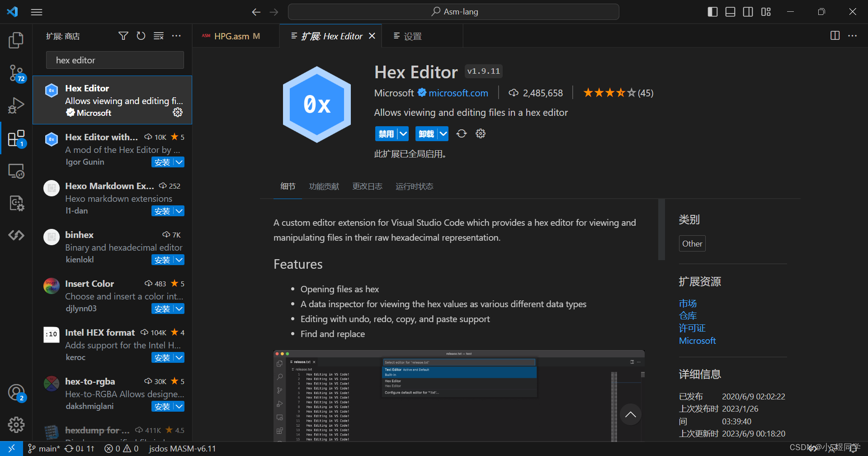Close the Hex Editor extension tab
This screenshot has height=456, width=868.
(372, 36)
